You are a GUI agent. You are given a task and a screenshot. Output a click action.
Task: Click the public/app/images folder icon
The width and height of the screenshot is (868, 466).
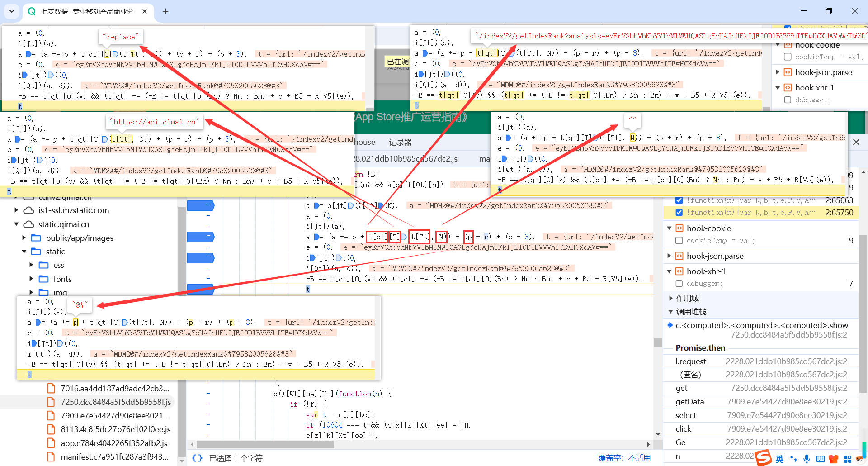pyautogui.click(x=36, y=238)
